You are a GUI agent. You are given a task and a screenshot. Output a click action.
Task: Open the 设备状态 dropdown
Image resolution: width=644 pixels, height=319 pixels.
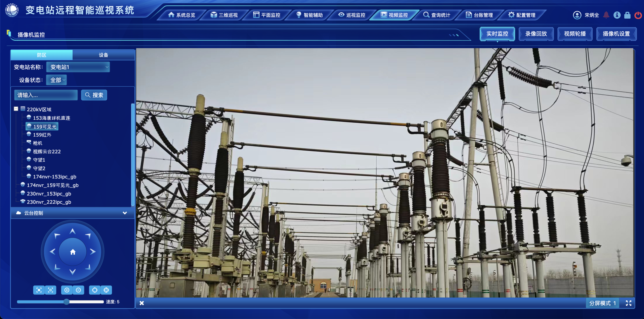coord(56,80)
